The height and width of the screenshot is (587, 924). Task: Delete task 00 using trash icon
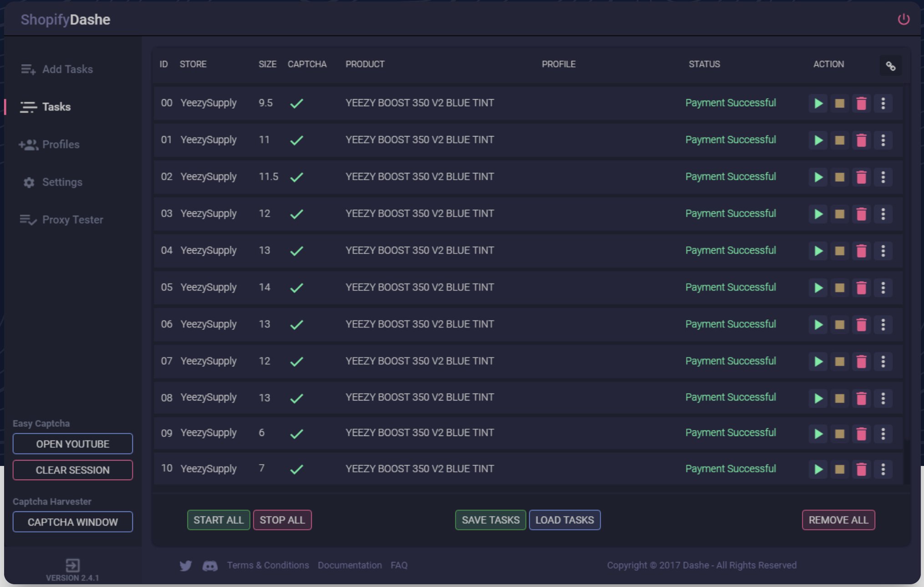861,103
